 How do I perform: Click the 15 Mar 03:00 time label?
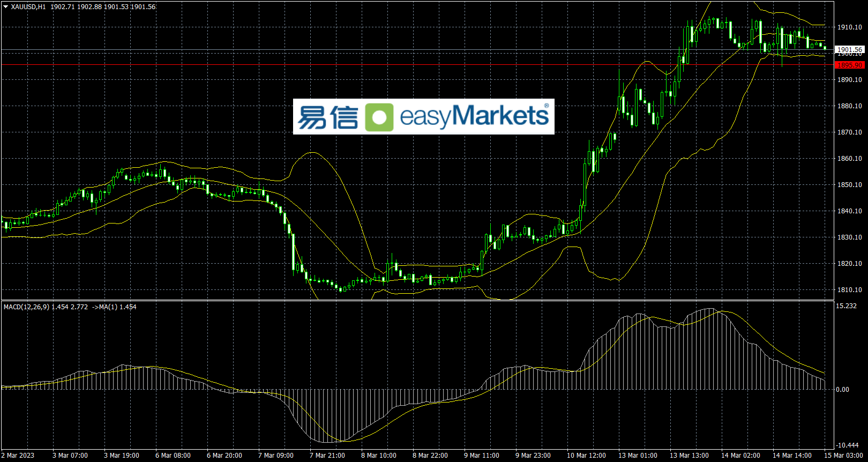point(844,456)
